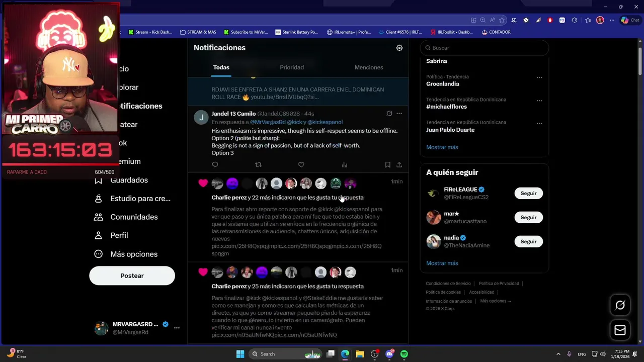
Task: Open IRLremote+ bookmark
Action: click(x=349, y=32)
